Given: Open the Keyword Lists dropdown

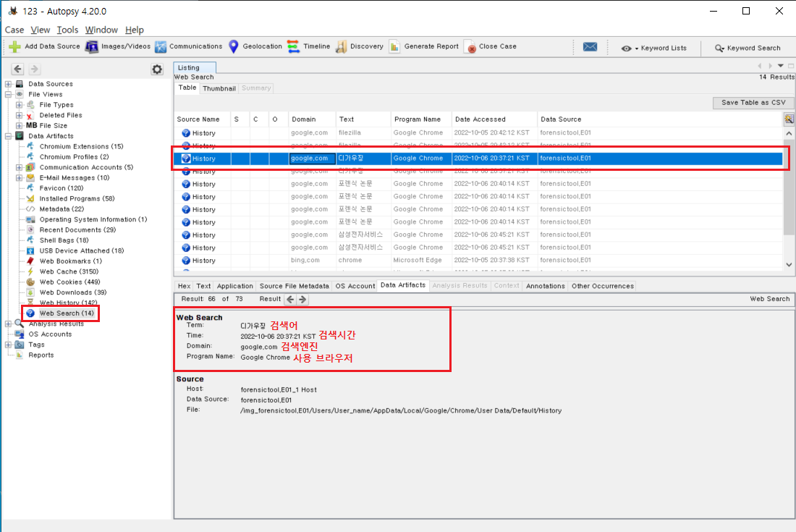Looking at the screenshot, I should click(x=654, y=48).
